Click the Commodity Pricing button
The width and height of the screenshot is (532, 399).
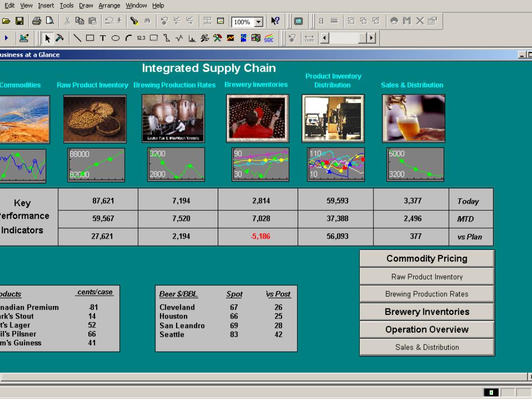point(427,259)
